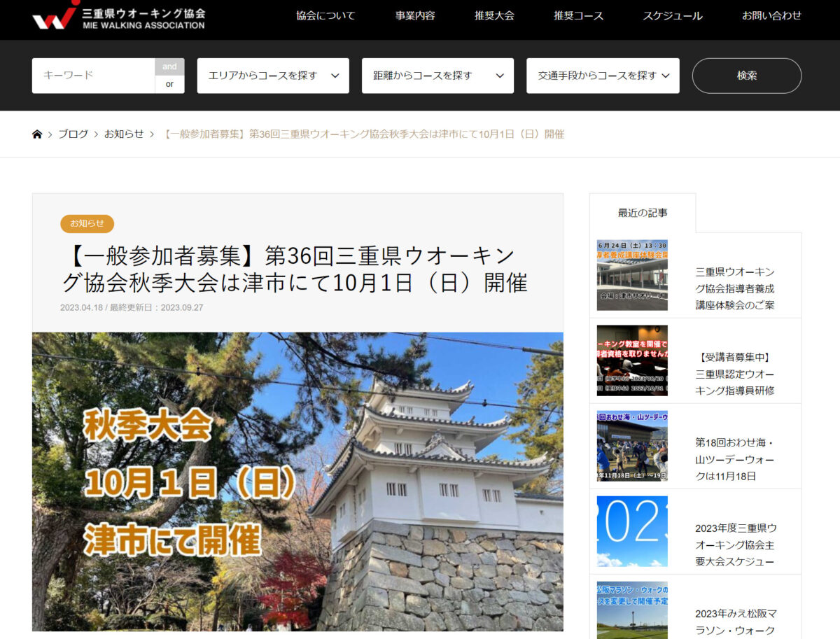Select the 最近の記事 tab
Viewport: 840px width, 639px height.
(643, 213)
